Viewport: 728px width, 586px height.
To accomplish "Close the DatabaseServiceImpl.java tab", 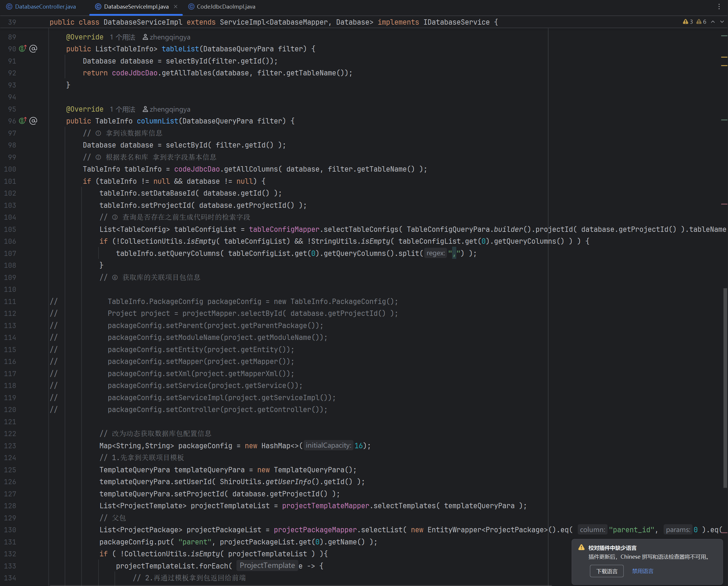I will pyautogui.click(x=176, y=7).
